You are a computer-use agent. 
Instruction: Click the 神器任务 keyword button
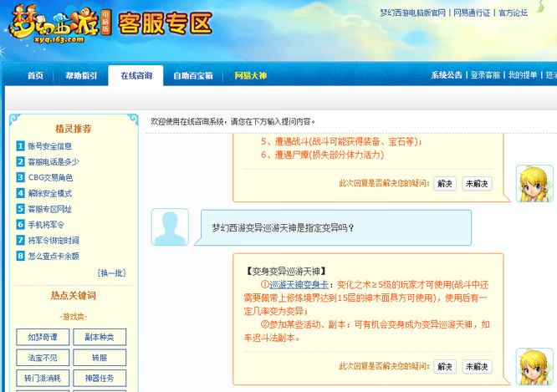pos(100,378)
